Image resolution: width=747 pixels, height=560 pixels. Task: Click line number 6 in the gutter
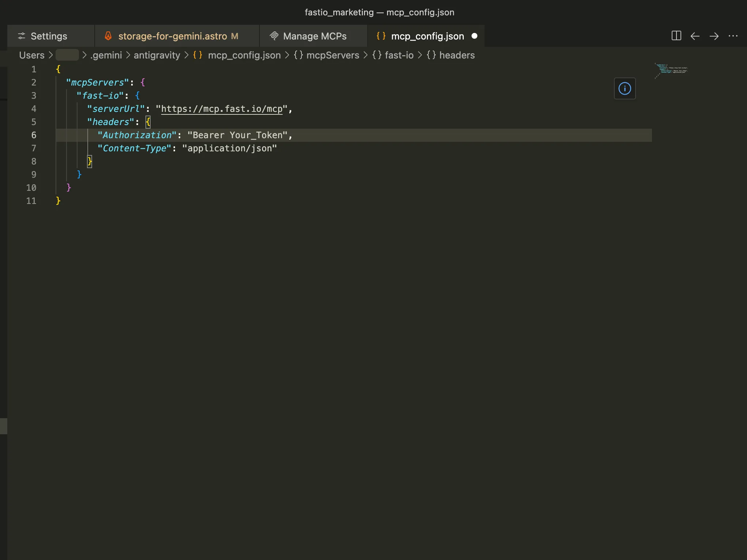34,135
